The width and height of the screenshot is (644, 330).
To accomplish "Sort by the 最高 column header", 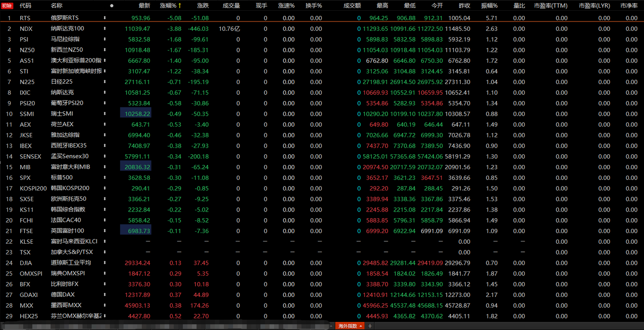I will (382, 6).
